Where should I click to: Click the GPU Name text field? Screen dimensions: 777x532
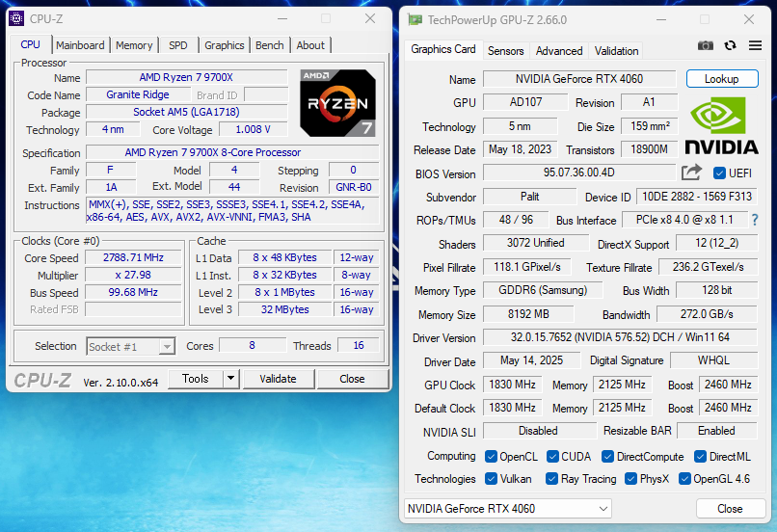tap(579, 79)
